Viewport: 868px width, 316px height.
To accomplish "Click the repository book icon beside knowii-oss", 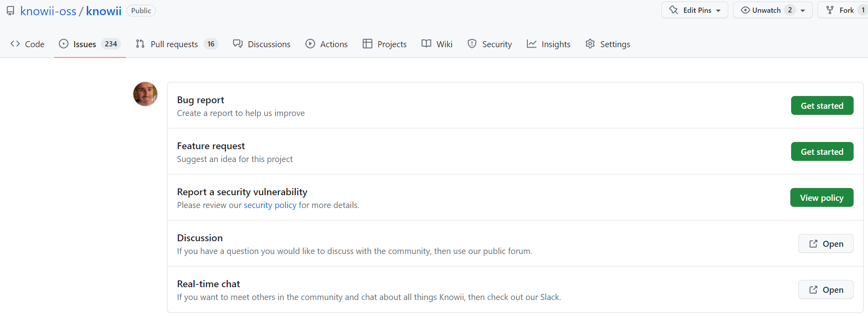I will tap(10, 11).
